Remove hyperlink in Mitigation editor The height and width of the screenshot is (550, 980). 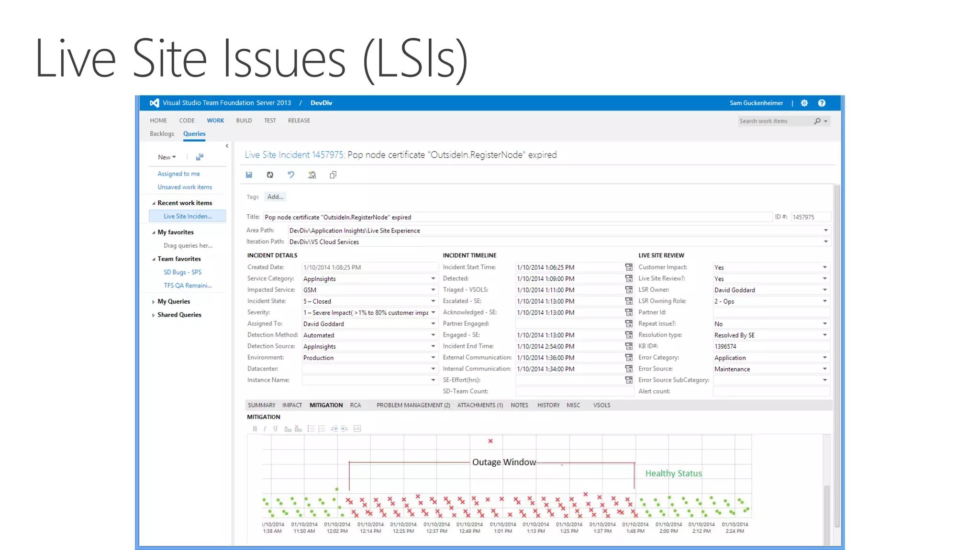[298, 429]
